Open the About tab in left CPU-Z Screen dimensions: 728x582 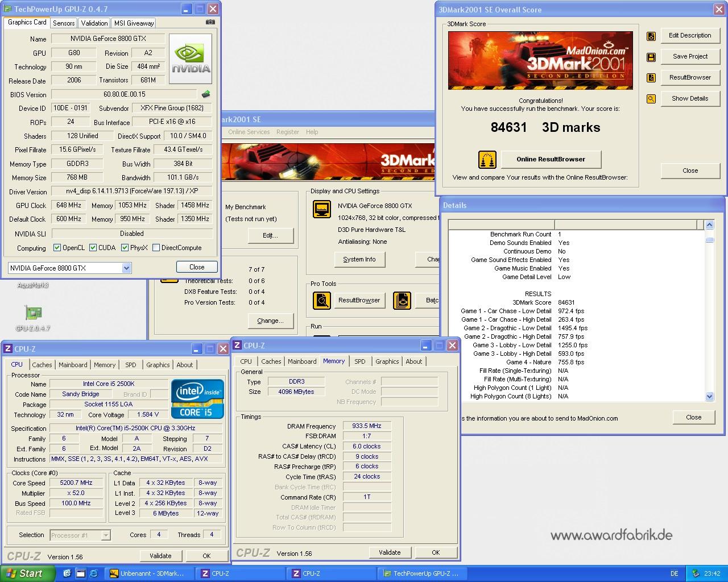185,365
